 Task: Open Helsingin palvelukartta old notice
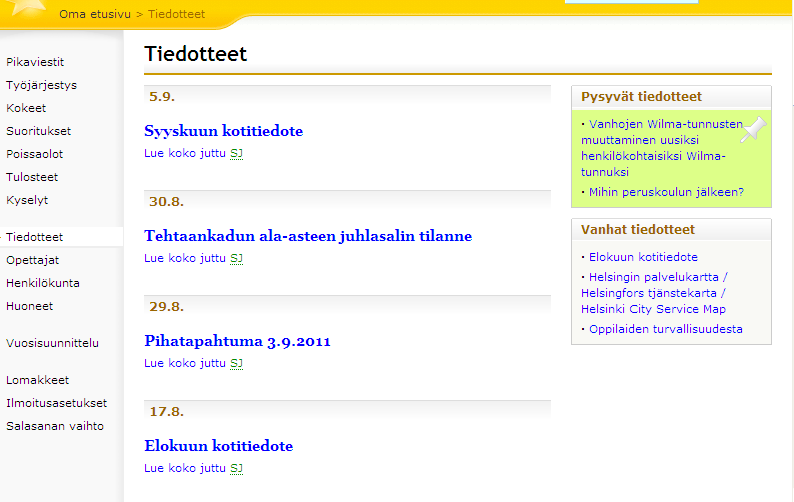click(x=654, y=293)
